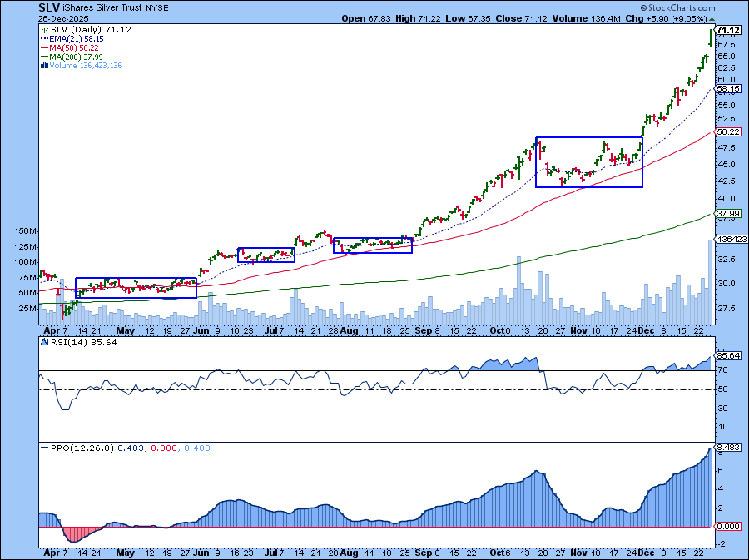Click the Volume bars legend icon
749x560 pixels.
[x=42, y=65]
